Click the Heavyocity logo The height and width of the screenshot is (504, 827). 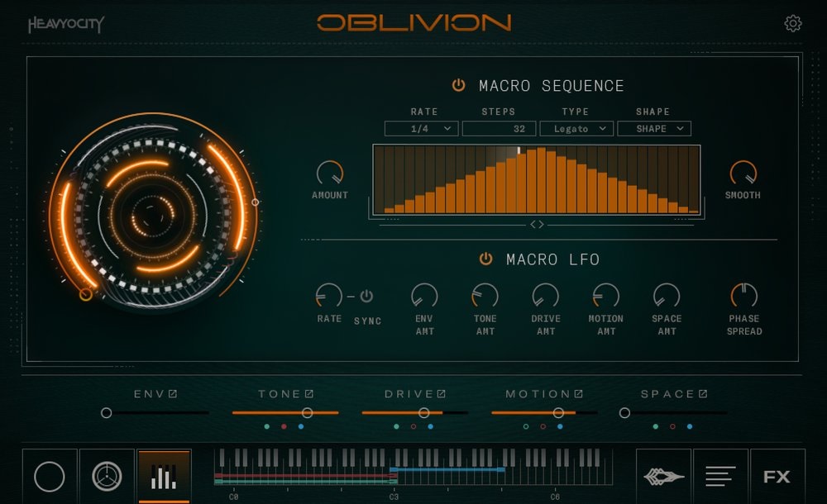65,23
